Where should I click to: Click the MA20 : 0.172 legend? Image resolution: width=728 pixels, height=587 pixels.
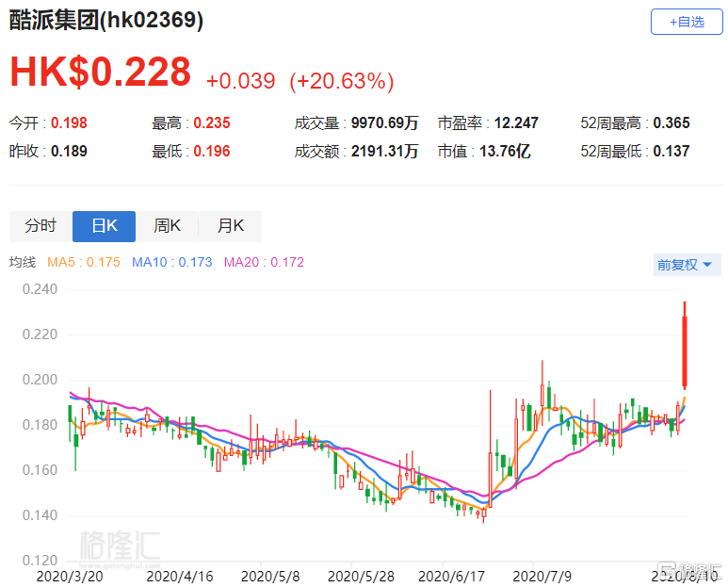coord(264,262)
